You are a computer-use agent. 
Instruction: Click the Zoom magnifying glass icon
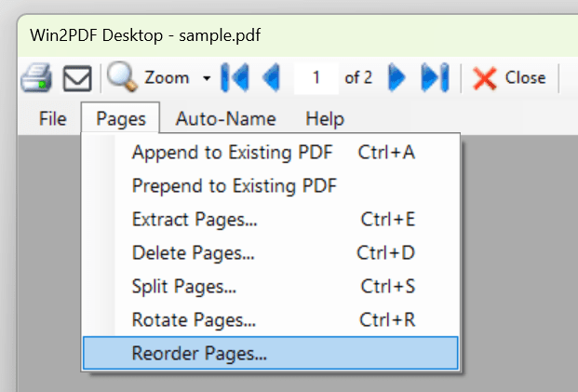coord(122,77)
